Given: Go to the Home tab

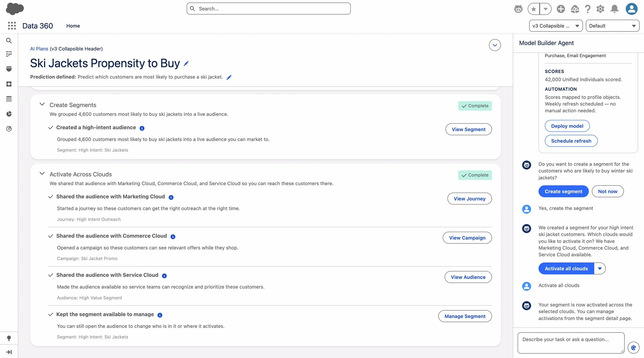Looking at the screenshot, I should tap(73, 26).
